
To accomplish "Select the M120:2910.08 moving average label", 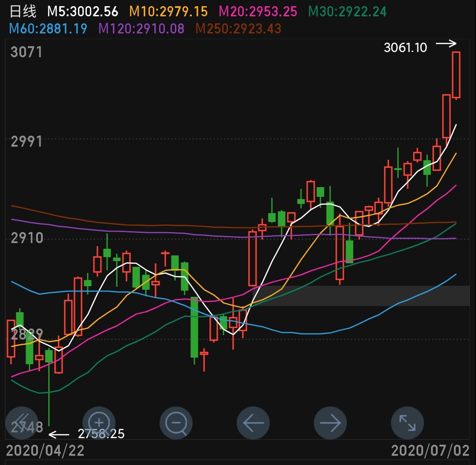I will click(x=141, y=29).
